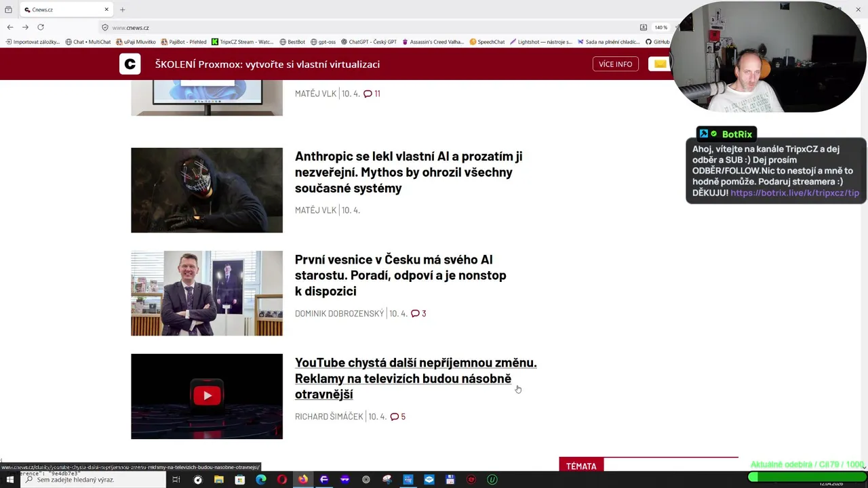868x488 pixels.
Task: Click author MATĚJ VLK on Anthropic article
Action: (315, 210)
